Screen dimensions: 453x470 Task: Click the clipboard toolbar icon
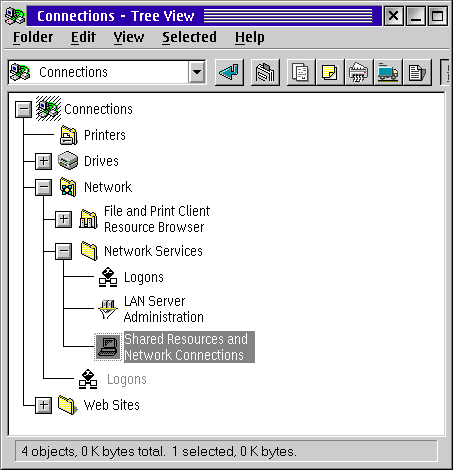pyautogui.click(x=265, y=72)
